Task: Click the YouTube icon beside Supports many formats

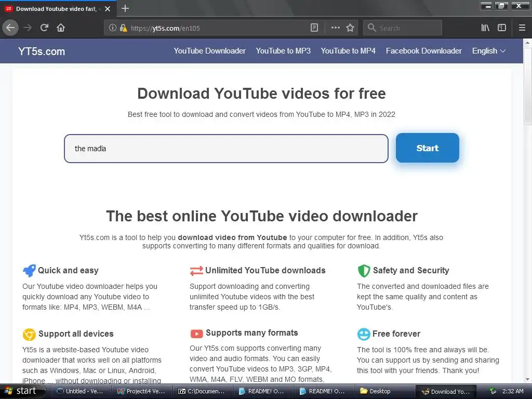Action: [196, 334]
